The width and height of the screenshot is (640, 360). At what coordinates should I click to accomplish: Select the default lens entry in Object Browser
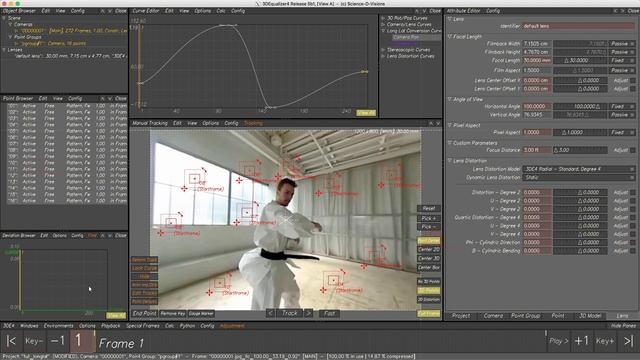(70, 56)
